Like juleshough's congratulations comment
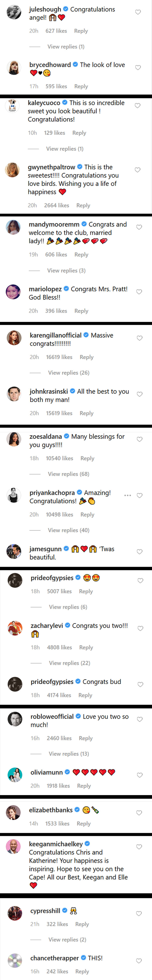The height and width of the screenshot is (980, 152). pos(138,12)
